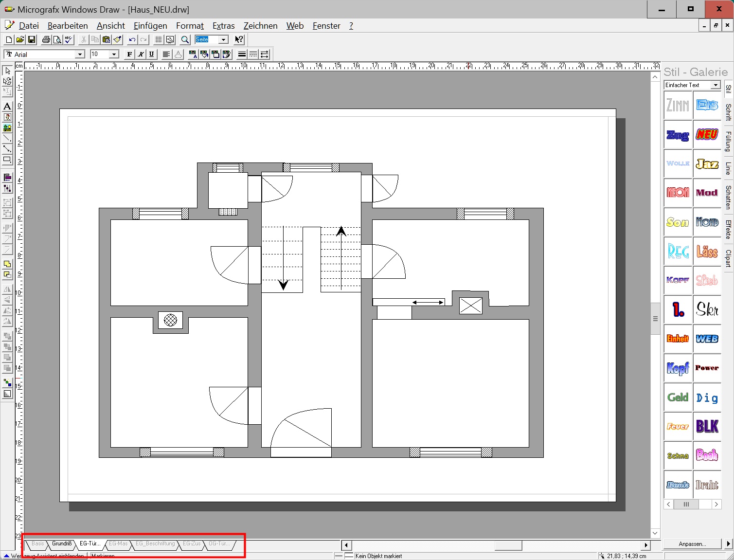Switch to the EG_Beschriftung layer tab
Screen dimensions: 734x560
(x=155, y=544)
